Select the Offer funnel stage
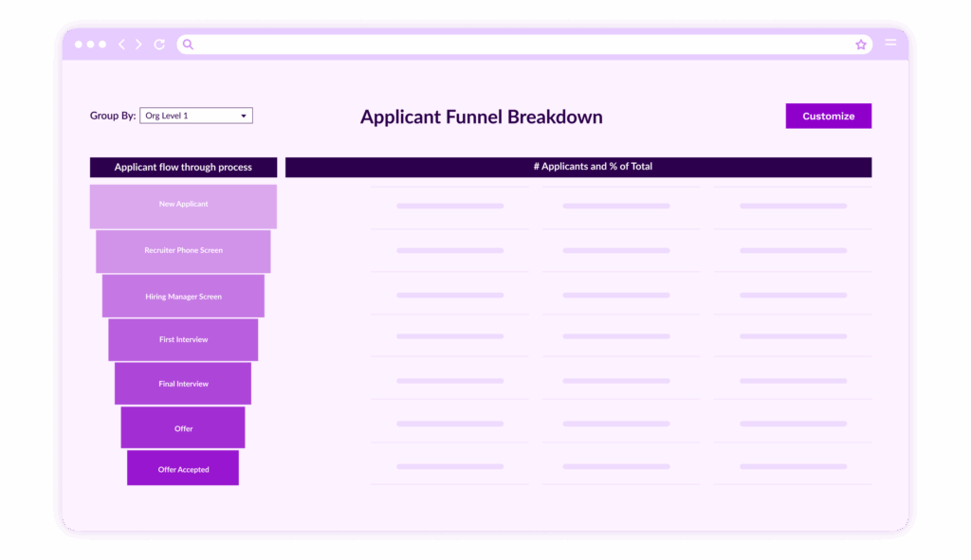Viewport: 971px width, 560px height. (x=183, y=428)
